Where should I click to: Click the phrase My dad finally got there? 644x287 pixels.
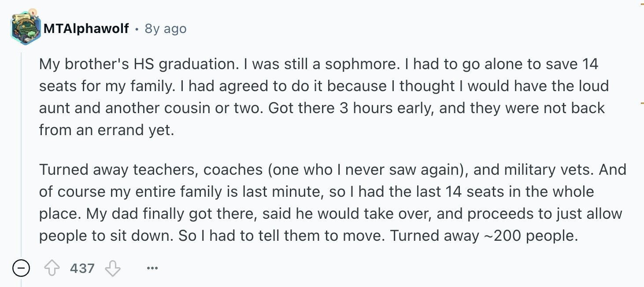click(172, 214)
